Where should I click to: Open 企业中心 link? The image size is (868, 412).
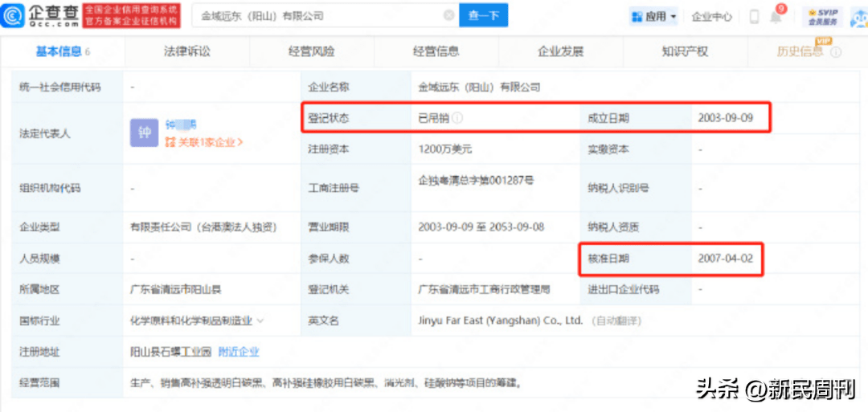point(711,17)
